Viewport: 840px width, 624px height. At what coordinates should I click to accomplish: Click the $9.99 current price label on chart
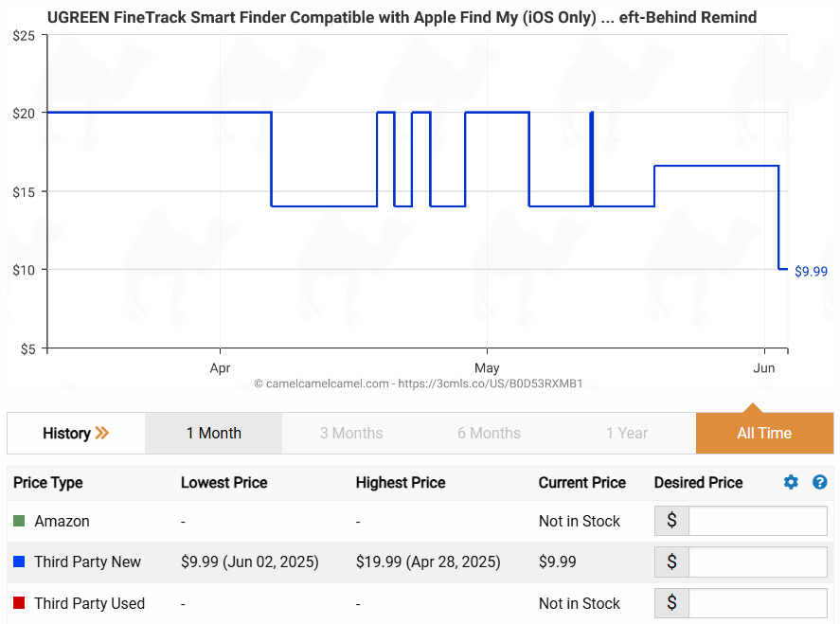(811, 271)
